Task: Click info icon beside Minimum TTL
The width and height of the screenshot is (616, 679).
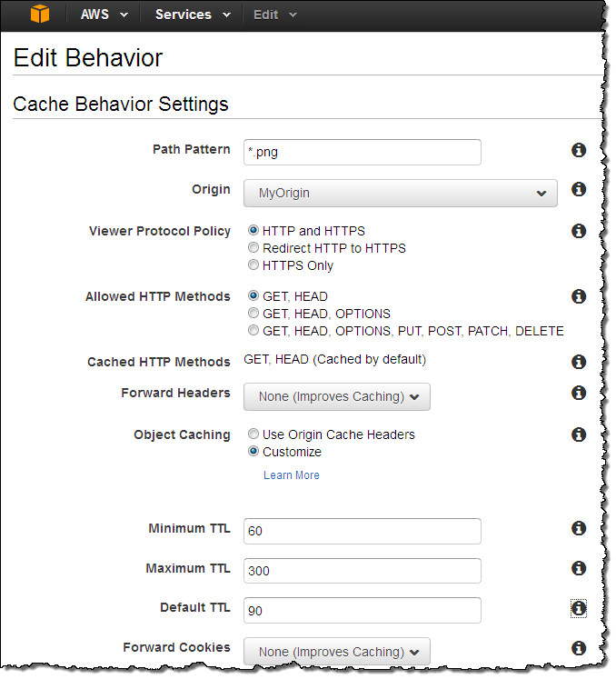Action: click(579, 528)
